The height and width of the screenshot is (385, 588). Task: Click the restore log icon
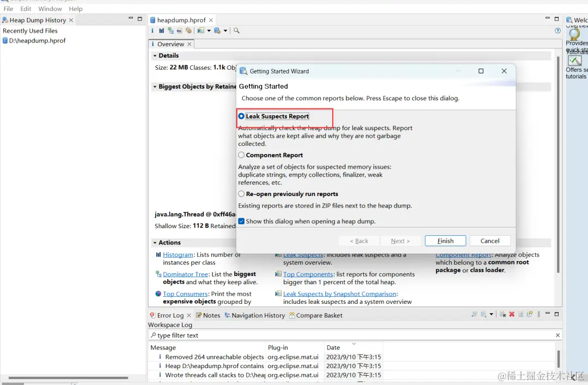[530, 314]
